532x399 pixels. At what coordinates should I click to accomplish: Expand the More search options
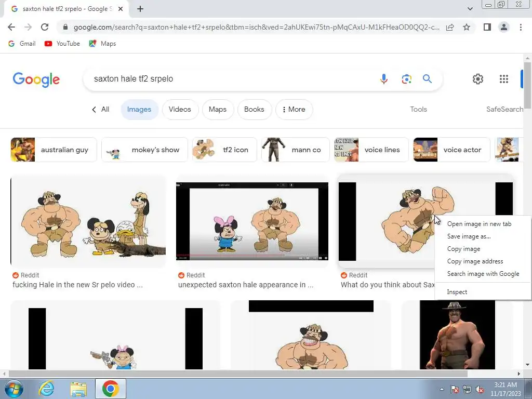click(294, 109)
